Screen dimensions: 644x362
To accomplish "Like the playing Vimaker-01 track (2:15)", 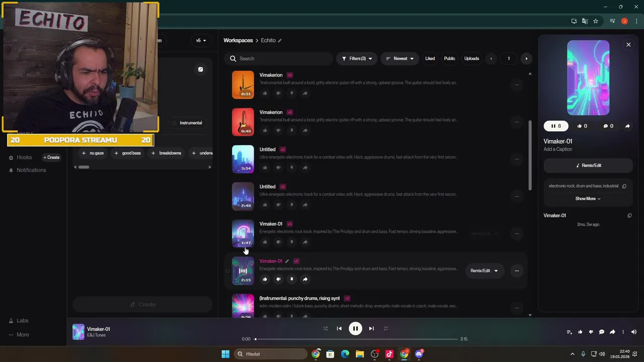I will (x=265, y=279).
